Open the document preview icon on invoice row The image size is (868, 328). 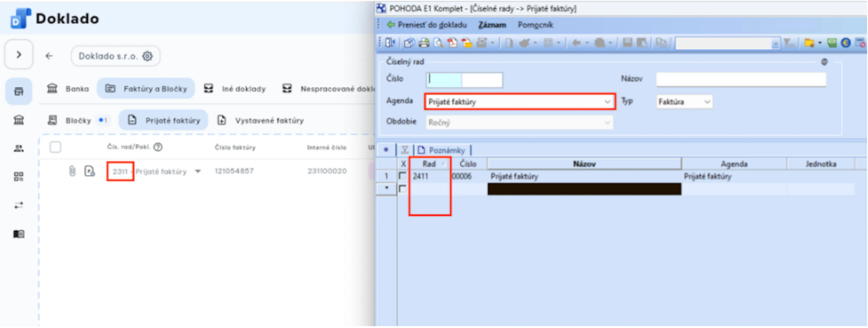[x=89, y=171]
